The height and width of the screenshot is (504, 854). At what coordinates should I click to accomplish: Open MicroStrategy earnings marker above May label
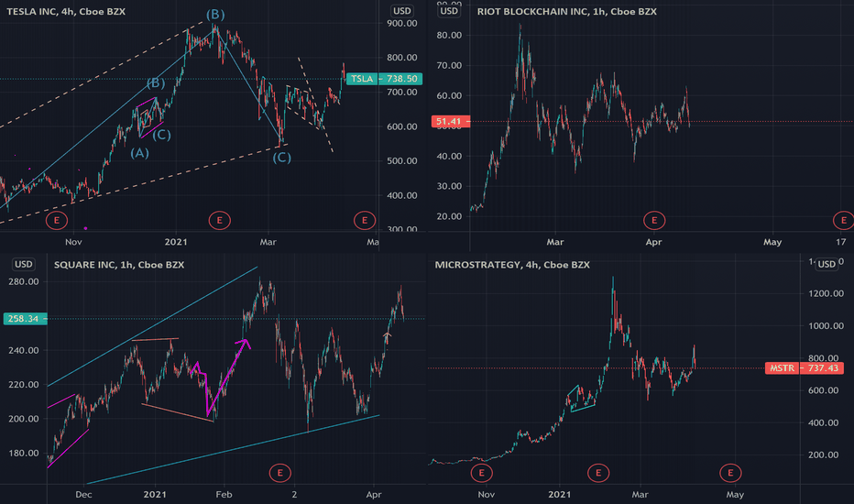[x=730, y=473]
